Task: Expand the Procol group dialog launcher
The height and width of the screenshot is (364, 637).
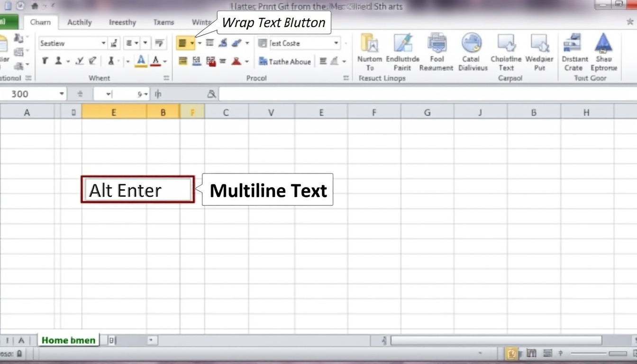Action: pyautogui.click(x=346, y=78)
